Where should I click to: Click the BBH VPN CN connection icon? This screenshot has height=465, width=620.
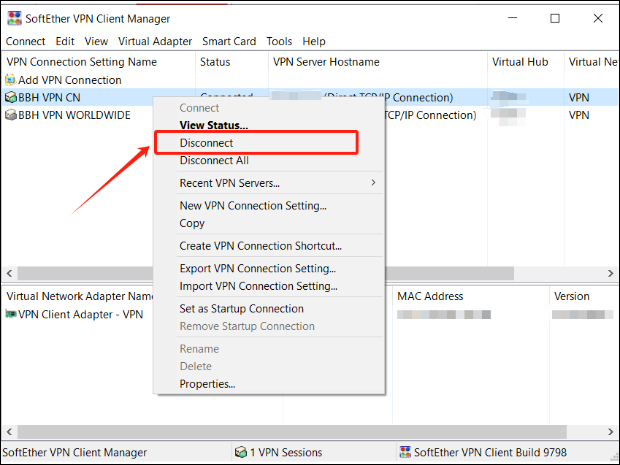coord(11,97)
